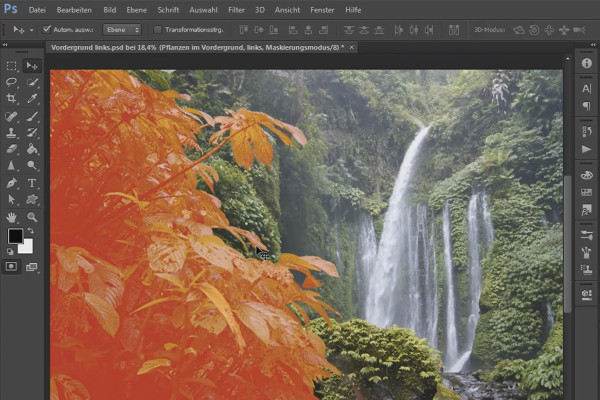This screenshot has height=400, width=600.
Task: Reset default foreground and background colors
Action: [10, 251]
